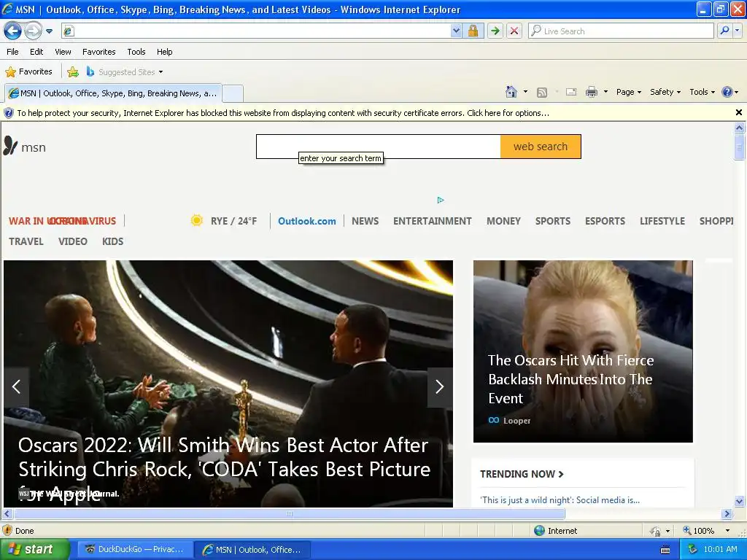747x560 pixels.
Task: Click the Live Search magnifier button
Action: point(724,31)
